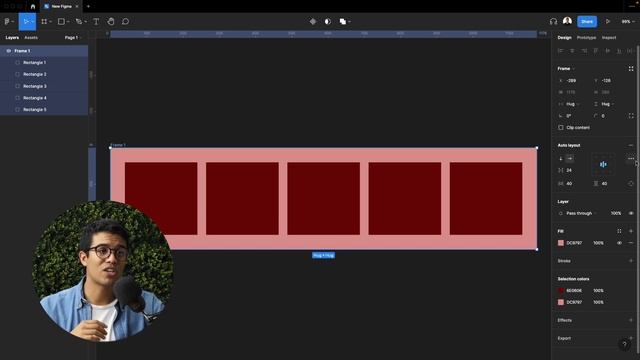The height and width of the screenshot is (360, 640).
Task: Click the align bottom icon
Action: click(x=619, y=51)
